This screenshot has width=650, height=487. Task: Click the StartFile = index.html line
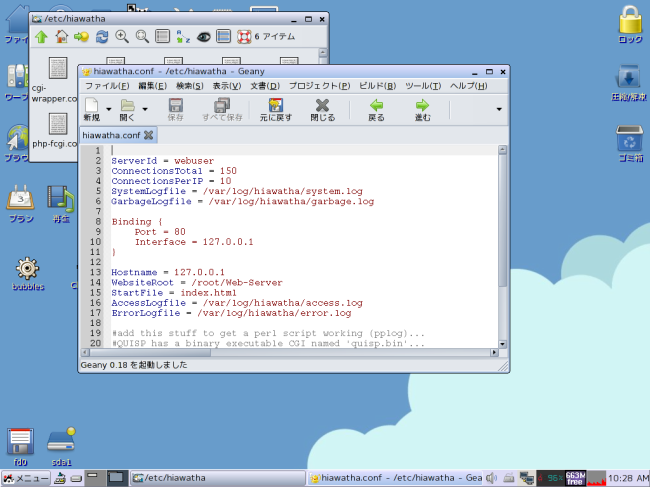coord(174,293)
